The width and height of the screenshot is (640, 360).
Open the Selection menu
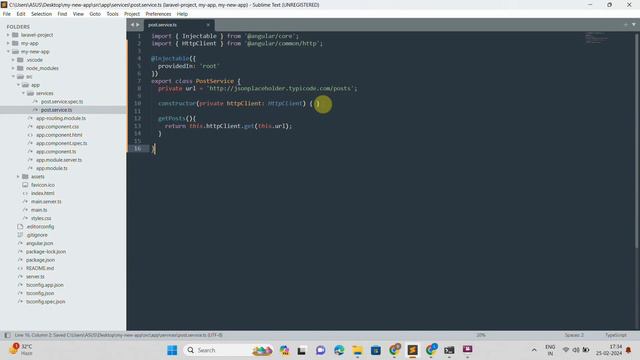click(42, 14)
